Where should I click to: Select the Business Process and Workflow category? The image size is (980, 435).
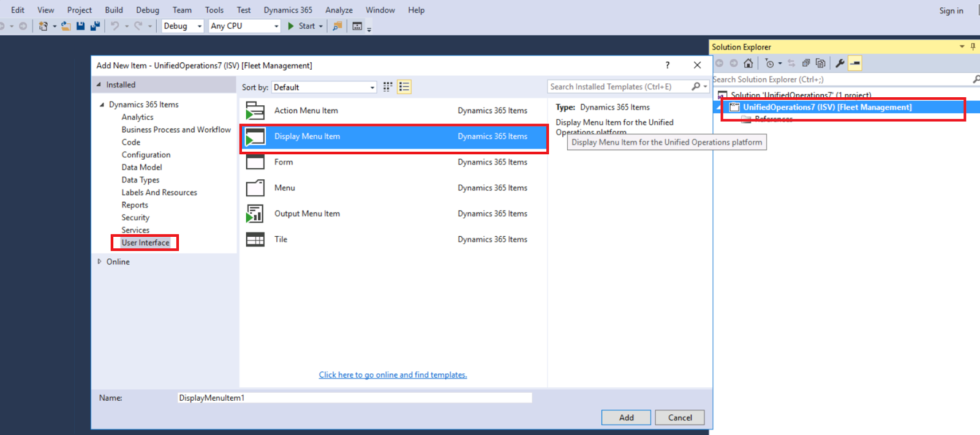tap(176, 130)
